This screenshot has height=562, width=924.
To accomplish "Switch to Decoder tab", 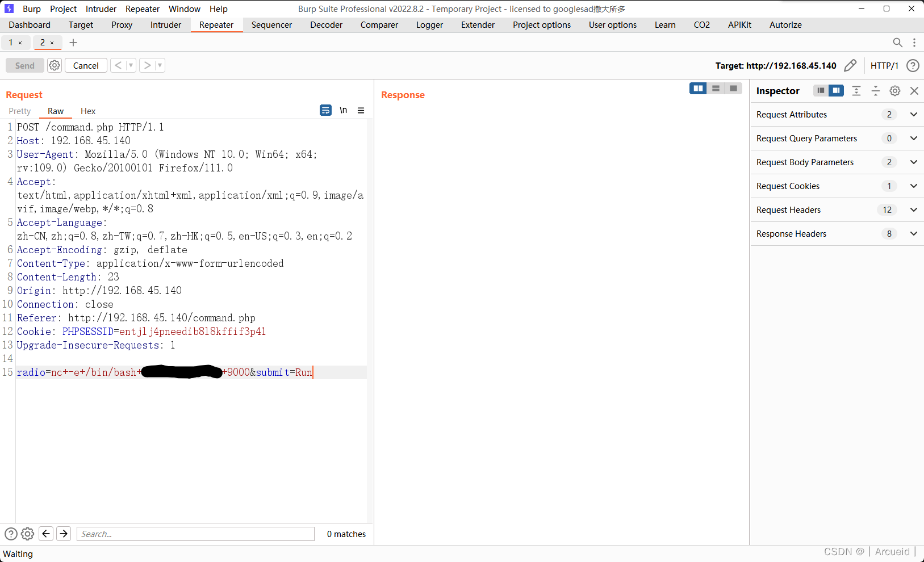I will 327,25.
